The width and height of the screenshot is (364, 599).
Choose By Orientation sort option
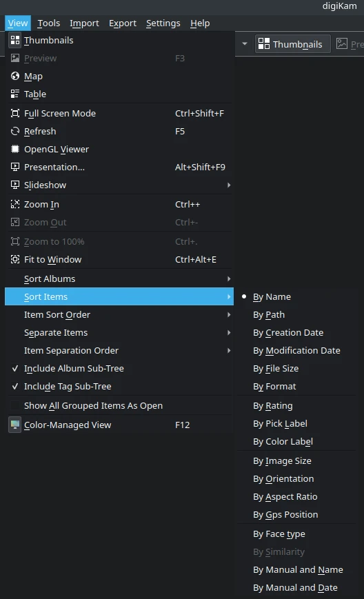pyautogui.click(x=283, y=479)
